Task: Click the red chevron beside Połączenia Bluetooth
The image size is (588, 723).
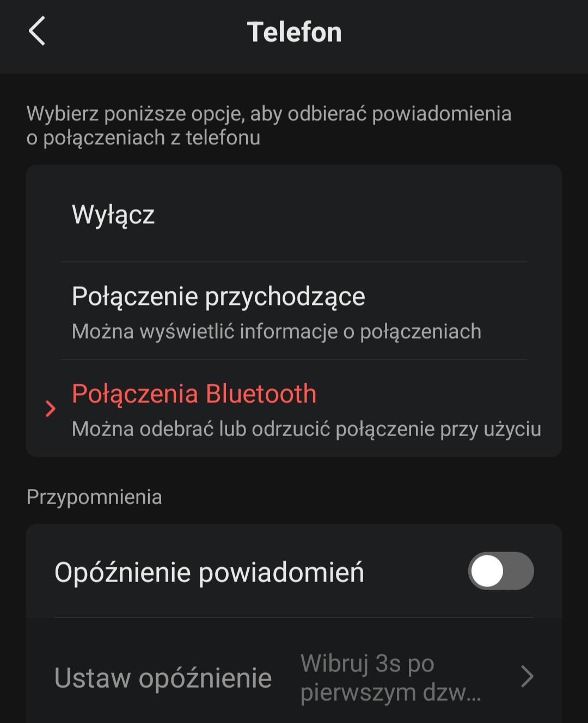Action: tap(51, 408)
